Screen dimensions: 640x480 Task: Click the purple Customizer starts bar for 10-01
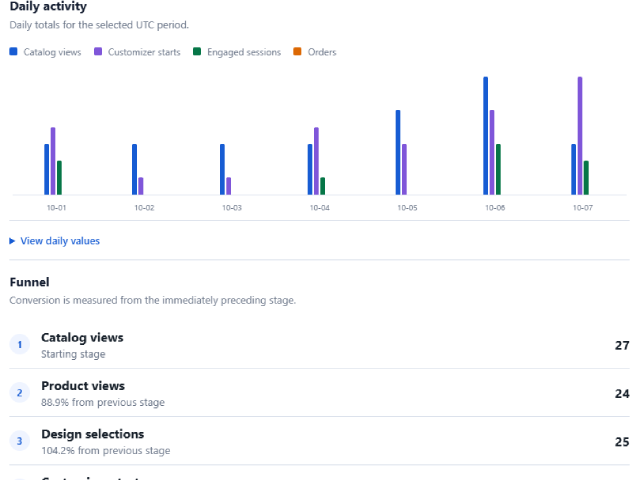tap(53, 161)
